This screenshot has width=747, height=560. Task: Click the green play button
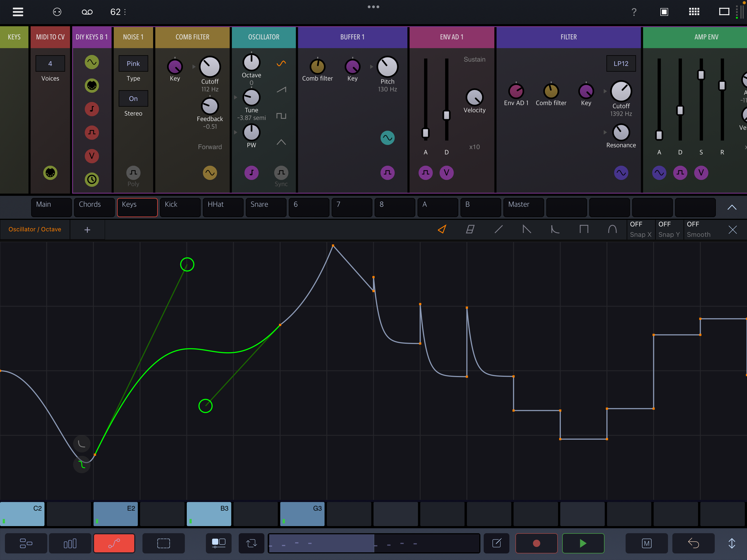[x=583, y=543]
